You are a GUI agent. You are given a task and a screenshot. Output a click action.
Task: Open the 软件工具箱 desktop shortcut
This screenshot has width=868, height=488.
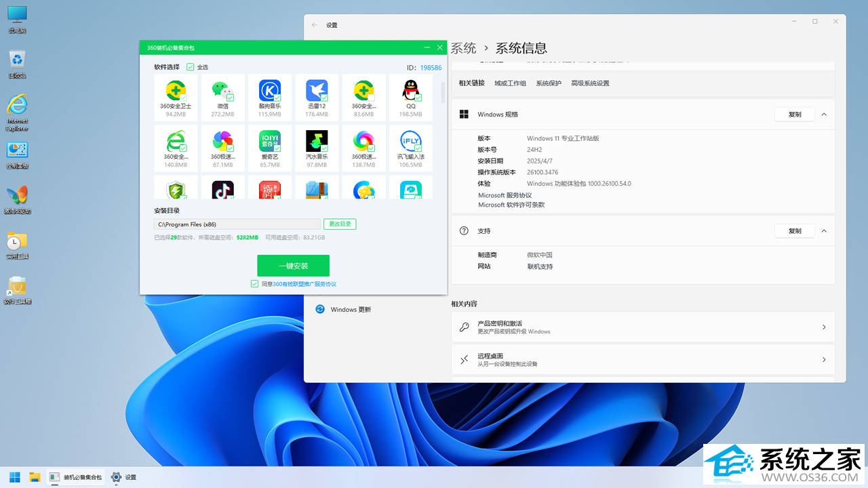[x=17, y=291]
